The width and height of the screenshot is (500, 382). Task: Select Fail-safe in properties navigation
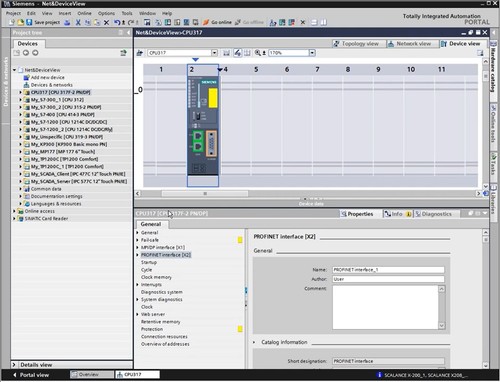click(x=150, y=240)
